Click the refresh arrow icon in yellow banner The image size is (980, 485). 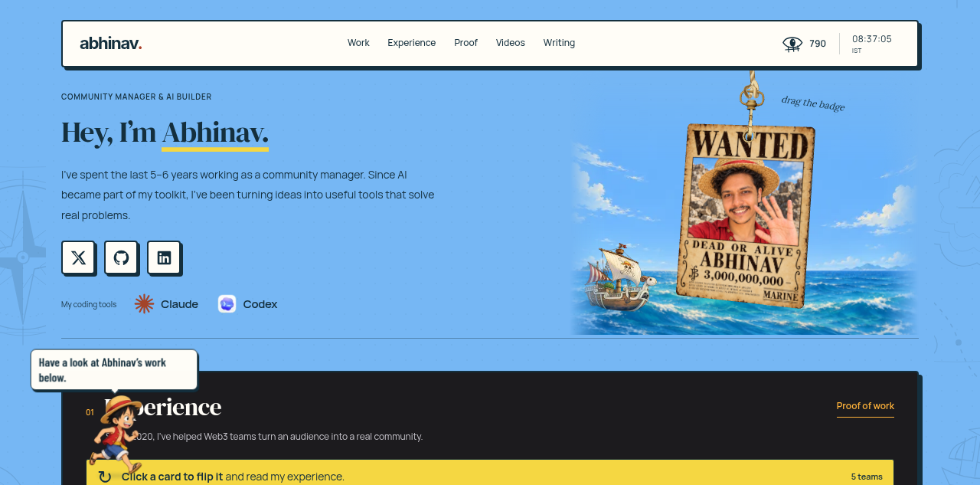(105, 477)
